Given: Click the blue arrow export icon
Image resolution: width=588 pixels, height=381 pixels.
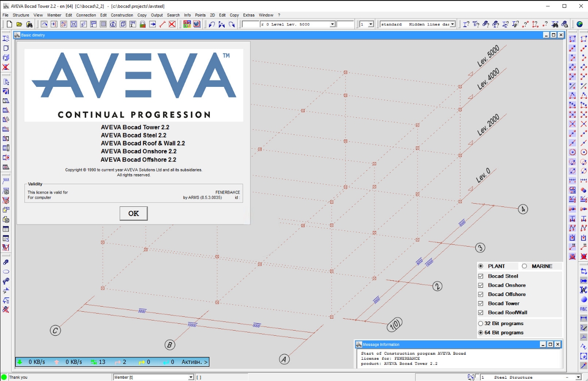Looking at the screenshot, I should pos(152,24).
